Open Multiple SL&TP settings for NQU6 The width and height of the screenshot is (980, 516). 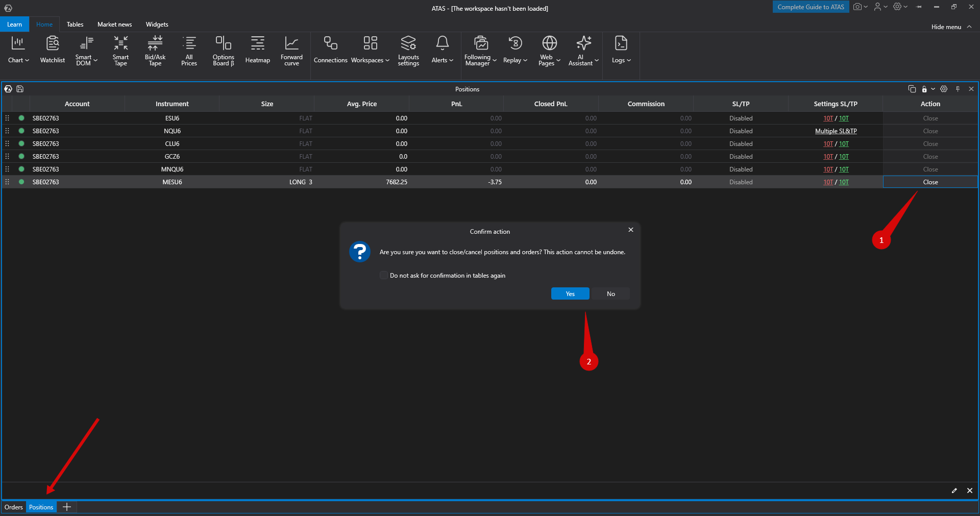coord(836,131)
